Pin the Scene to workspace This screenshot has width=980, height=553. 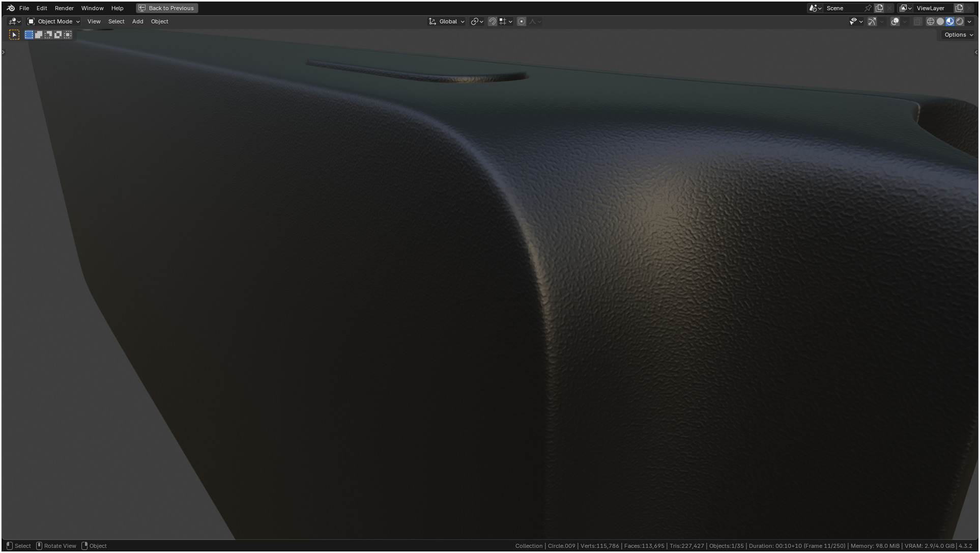(x=868, y=8)
